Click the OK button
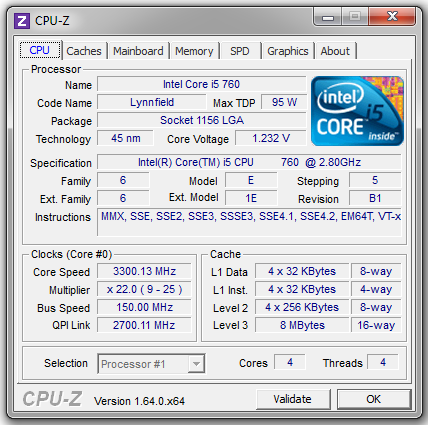This screenshot has height=426, width=428. (x=374, y=399)
